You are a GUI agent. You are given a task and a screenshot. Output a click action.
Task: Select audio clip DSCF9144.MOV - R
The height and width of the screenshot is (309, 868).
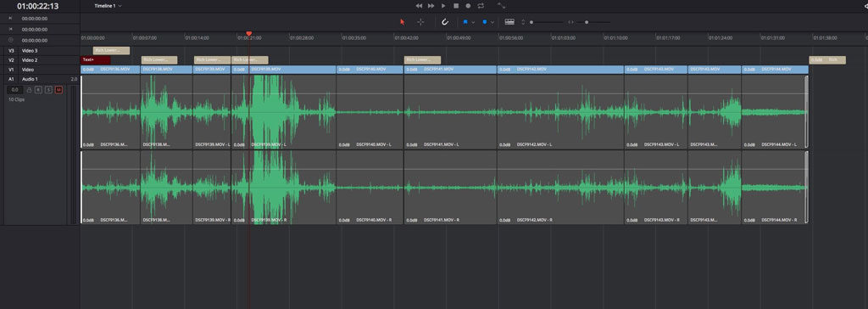click(x=775, y=188)
